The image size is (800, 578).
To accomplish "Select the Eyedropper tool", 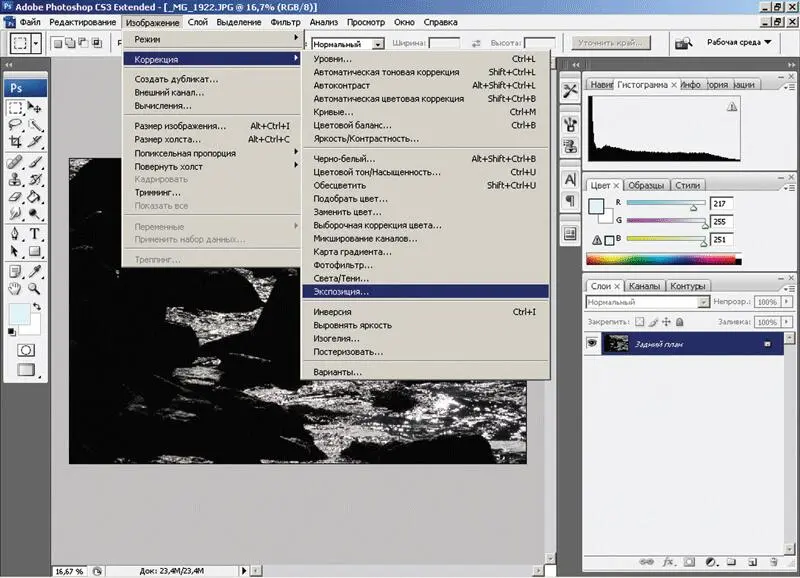I will click(34, 271).
